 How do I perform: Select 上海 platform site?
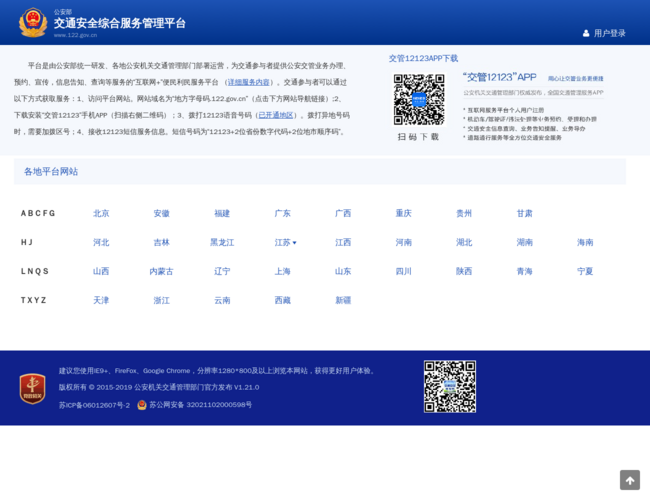[x=282, y=271]
